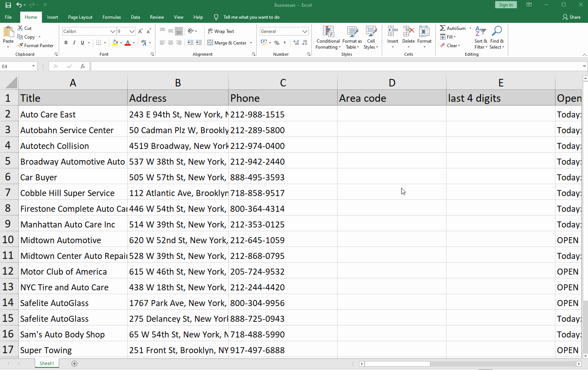Select column D header
Viewport: 588px width, 370px height.
tap(392, 83)
